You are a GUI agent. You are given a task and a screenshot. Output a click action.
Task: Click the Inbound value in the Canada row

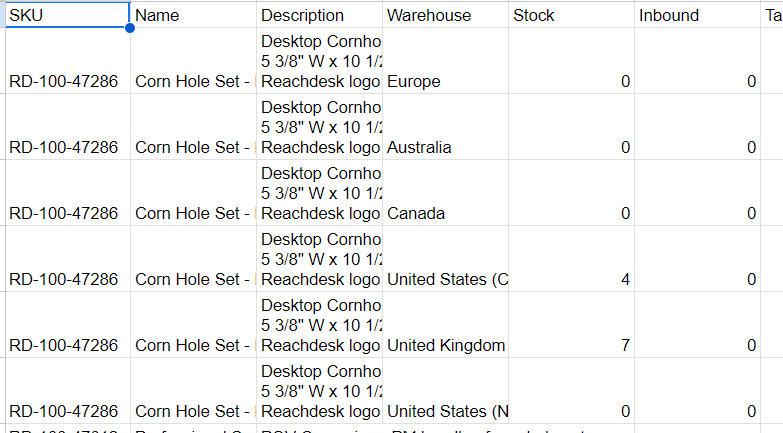[x=697, y=213]
